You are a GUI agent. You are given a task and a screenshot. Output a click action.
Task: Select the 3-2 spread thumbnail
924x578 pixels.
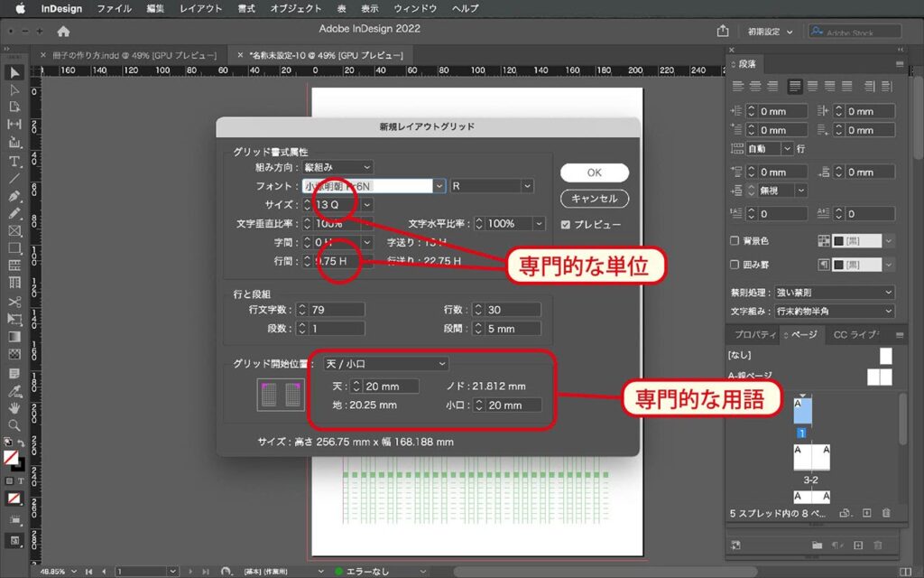tap(811, 458)
